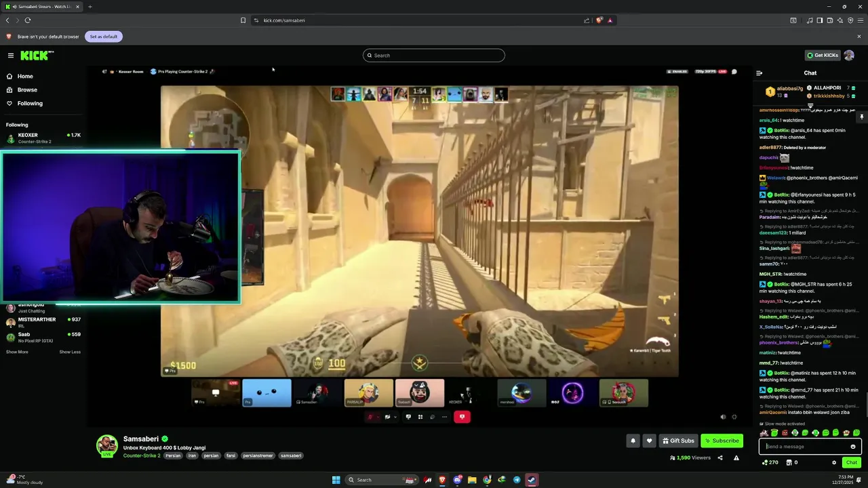This screenshot has height=488, width=868.
Task: Focus the Kick search field
Action: [x=434, y=56]
